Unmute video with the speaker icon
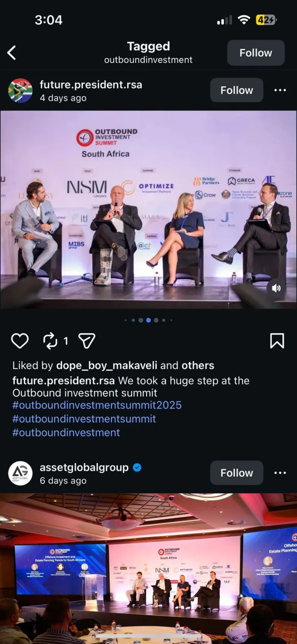Screen dimensions: 297x644 (276, 289)
